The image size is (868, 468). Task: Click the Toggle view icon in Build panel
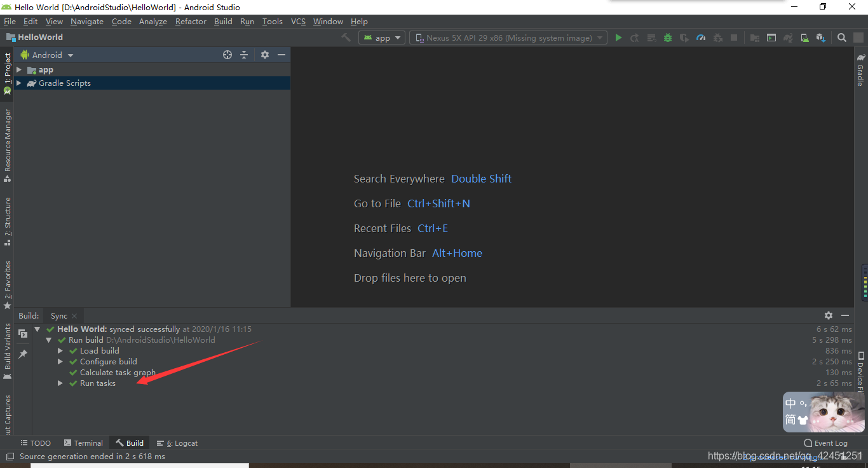(x=23, y=333)
